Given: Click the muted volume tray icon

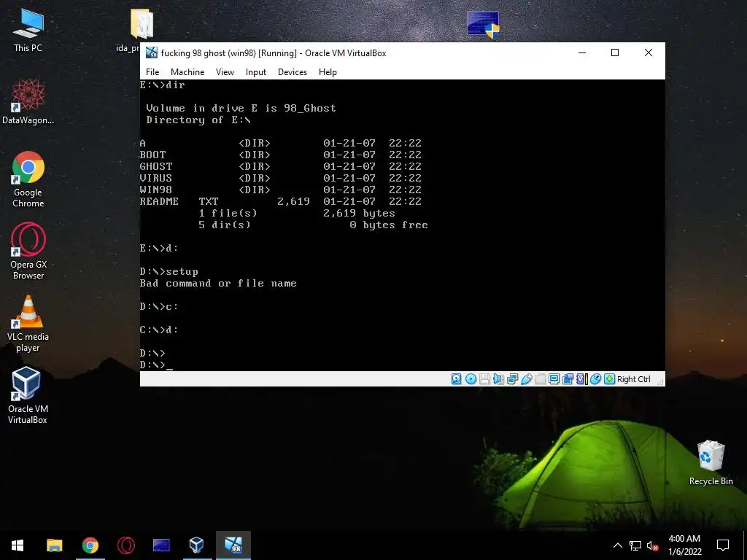Looking at the screenshot, I should [x=653, y=545].
